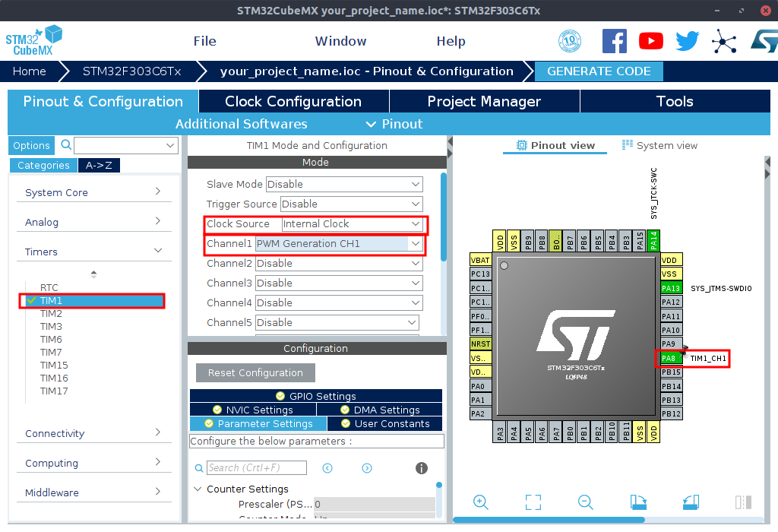Go to next parameter search result
778x532 pixels.
(x=367, y=468)
